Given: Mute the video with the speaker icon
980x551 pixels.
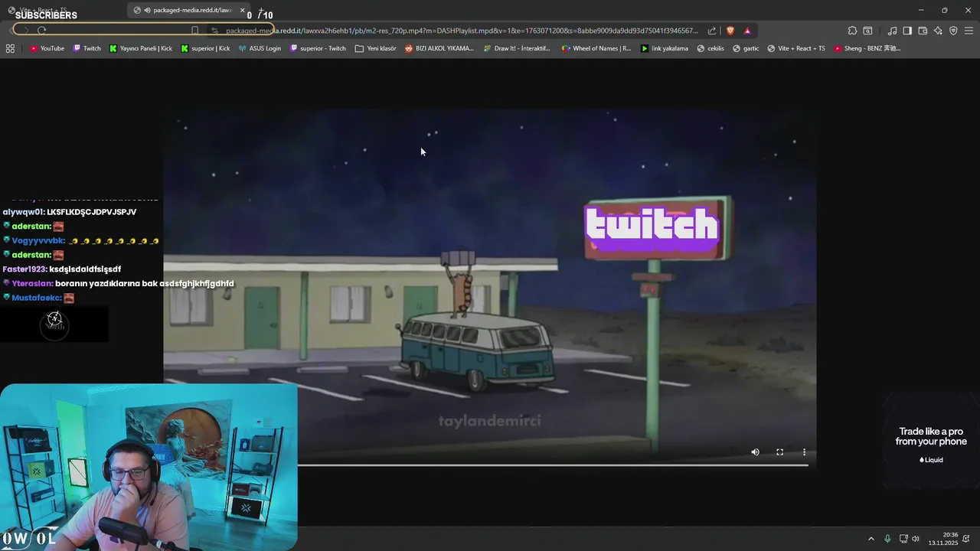Looking at the screenshot, I should (755, 452).
